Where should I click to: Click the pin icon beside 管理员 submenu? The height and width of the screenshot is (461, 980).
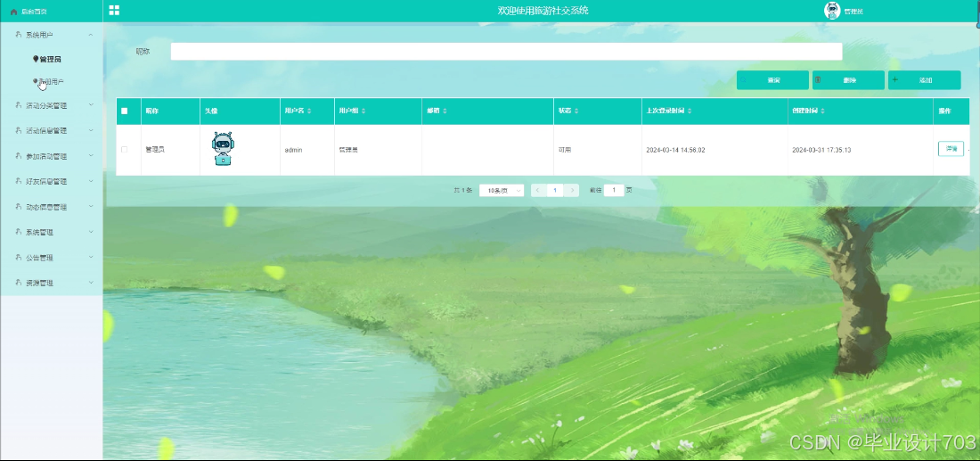click(36, 59)
